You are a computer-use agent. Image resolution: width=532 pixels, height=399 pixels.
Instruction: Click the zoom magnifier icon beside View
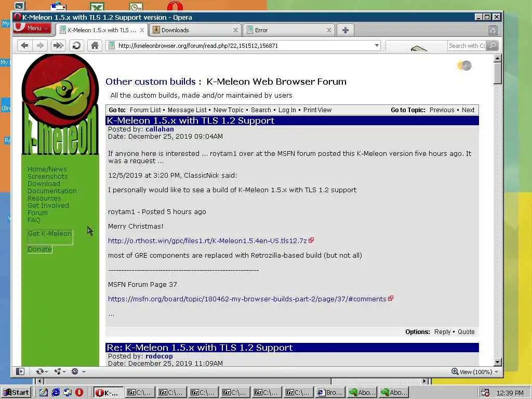[455, 371]
